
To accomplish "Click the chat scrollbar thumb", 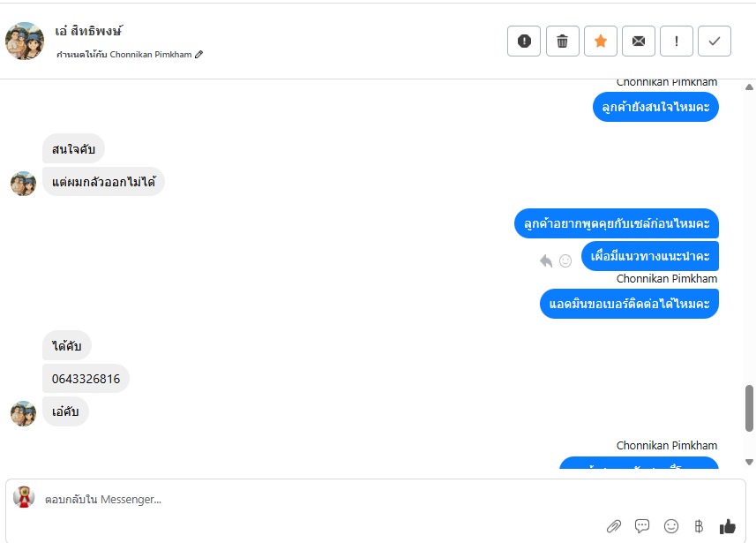I will (x=749, y=408).
